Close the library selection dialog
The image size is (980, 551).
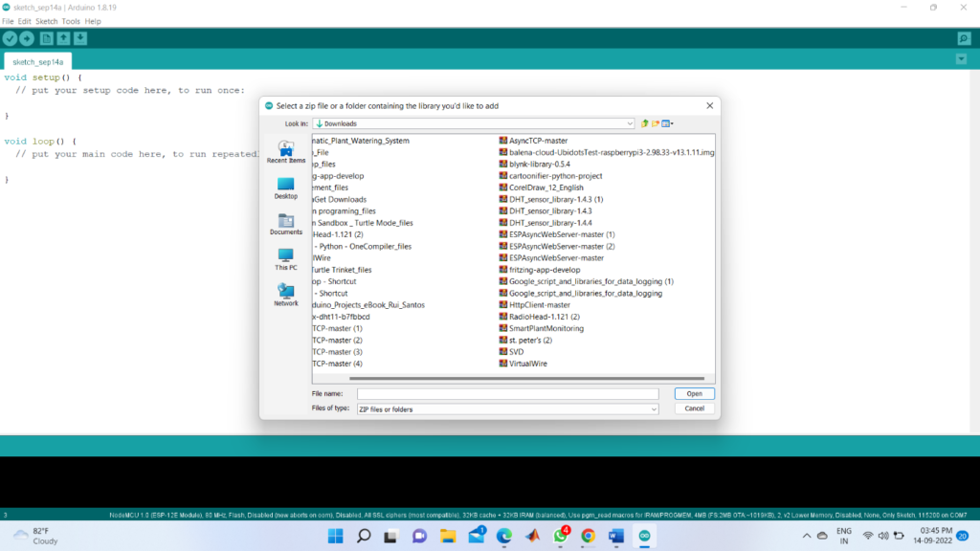(709, 105)
